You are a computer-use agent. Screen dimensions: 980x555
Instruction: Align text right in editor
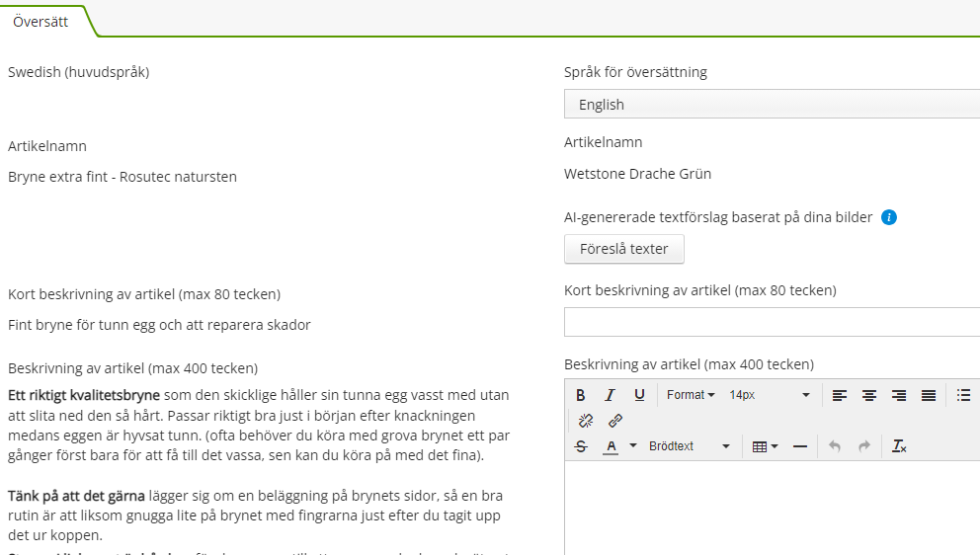[899, 395]
